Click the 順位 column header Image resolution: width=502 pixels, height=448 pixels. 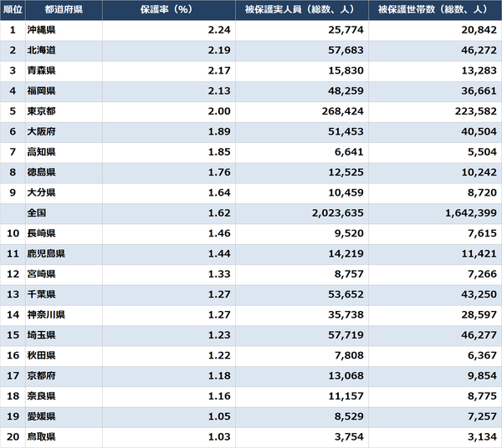pyautogui.click(x=13, y=9)
